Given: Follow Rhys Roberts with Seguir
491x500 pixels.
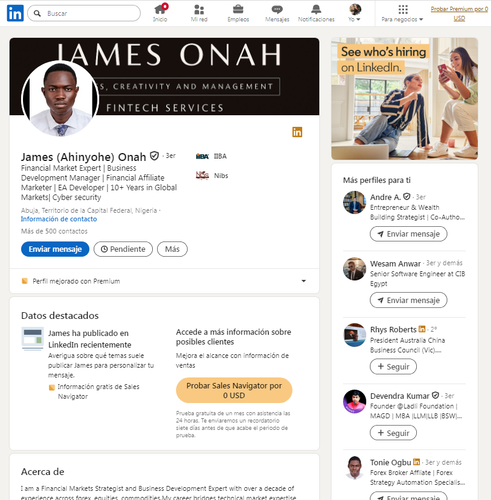Looking at the screenshot, I should pyautogui.click(x=393, y=367).
